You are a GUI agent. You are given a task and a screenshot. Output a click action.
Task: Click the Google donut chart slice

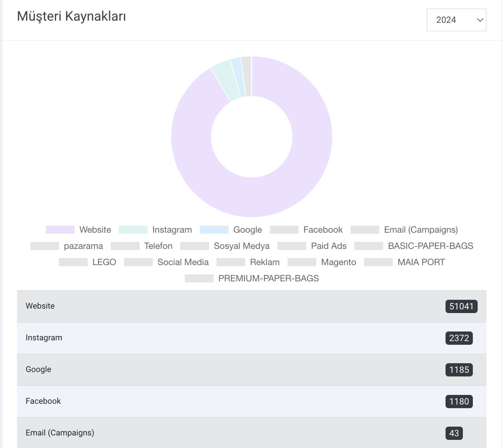(x=239, y=77)
